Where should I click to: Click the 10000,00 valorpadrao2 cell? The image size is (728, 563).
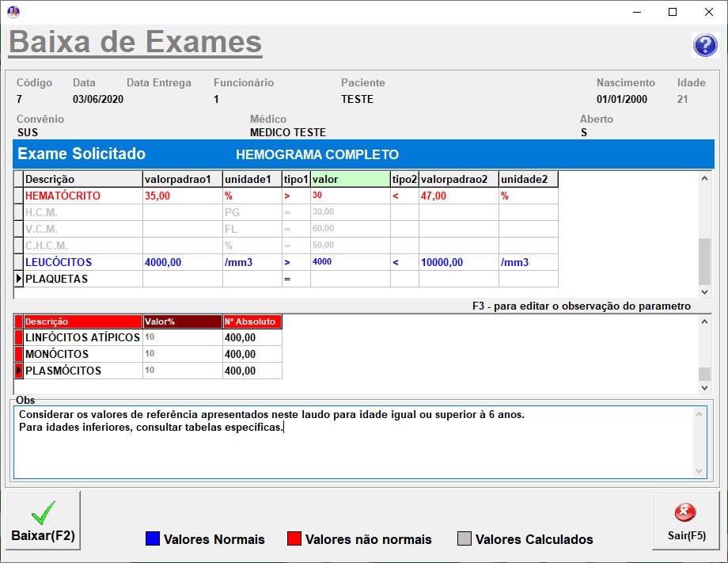click(459, 262)
